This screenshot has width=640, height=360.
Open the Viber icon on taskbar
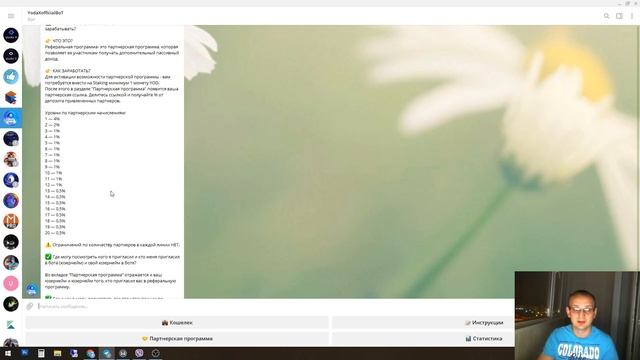coord(139,353)
